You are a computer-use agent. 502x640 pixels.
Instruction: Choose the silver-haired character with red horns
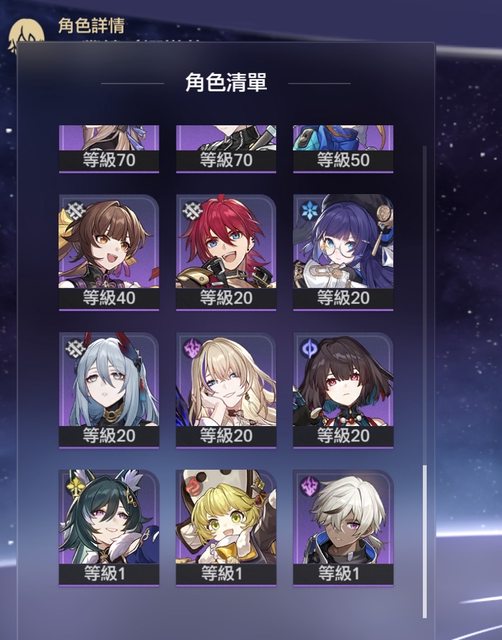pos(109,390)
